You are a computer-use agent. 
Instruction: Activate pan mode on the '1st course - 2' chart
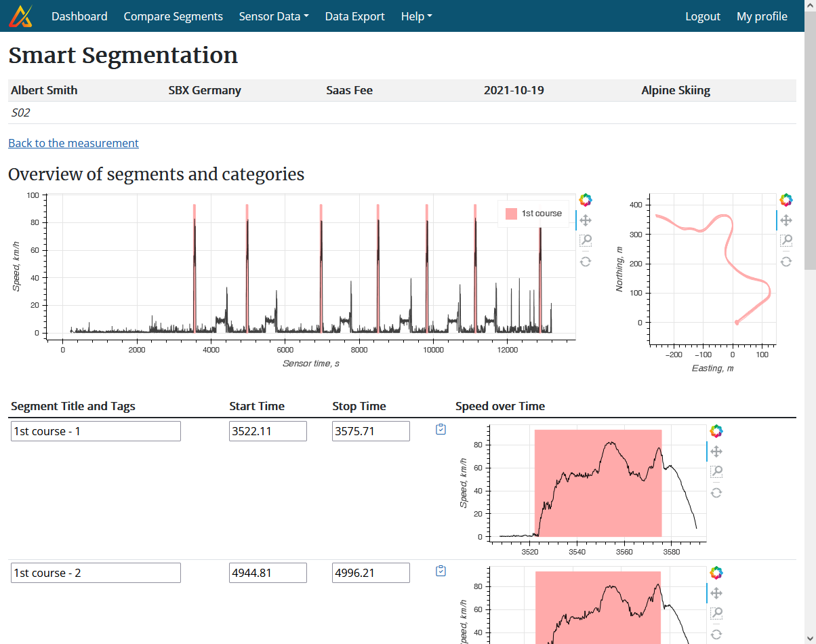[716, 592]
